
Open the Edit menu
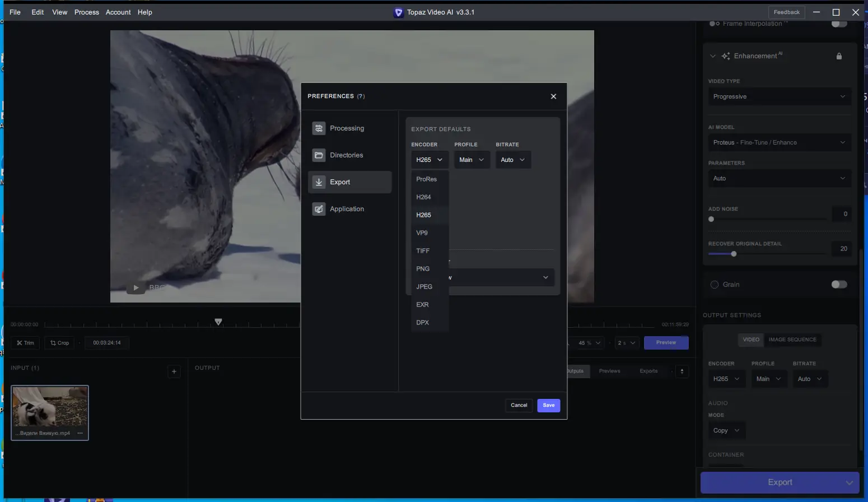38,12
